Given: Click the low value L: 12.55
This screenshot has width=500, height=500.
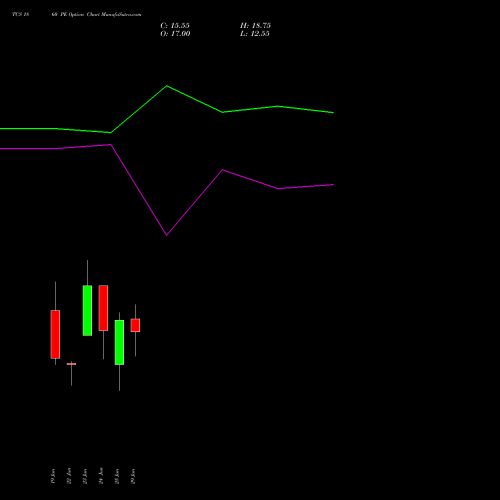Looking at the screenshot, I should (255, 34).
